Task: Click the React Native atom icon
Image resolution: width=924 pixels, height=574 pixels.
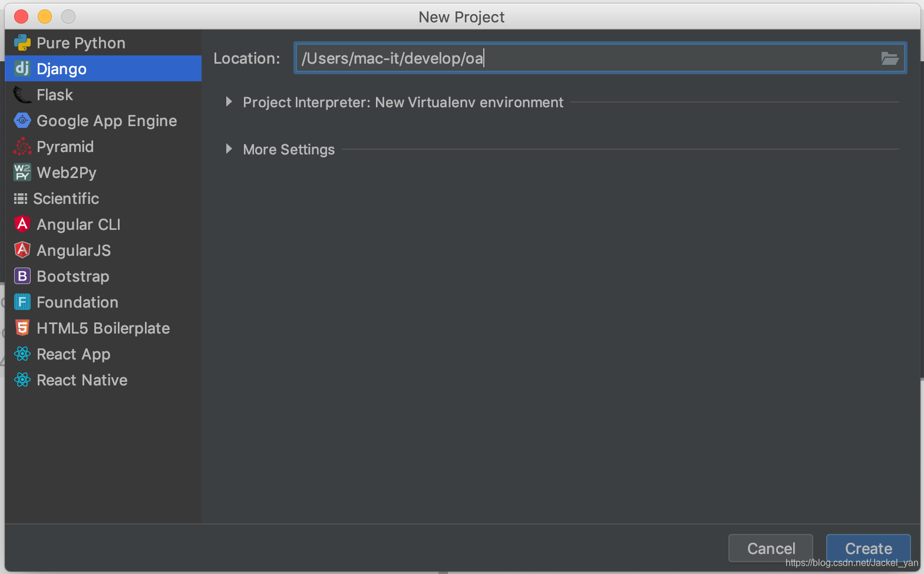Action: (22, 380)
